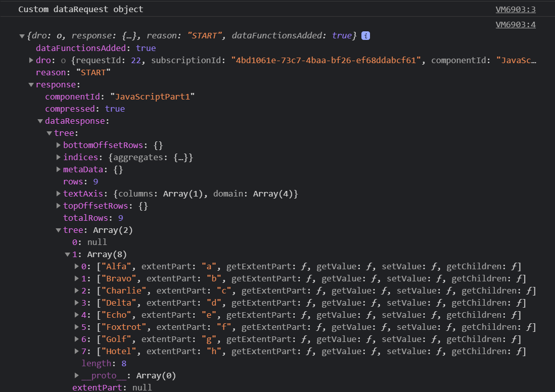Click the rows: 9 property
The width and height of the screenshot is (555, 392).
(81, 181)
